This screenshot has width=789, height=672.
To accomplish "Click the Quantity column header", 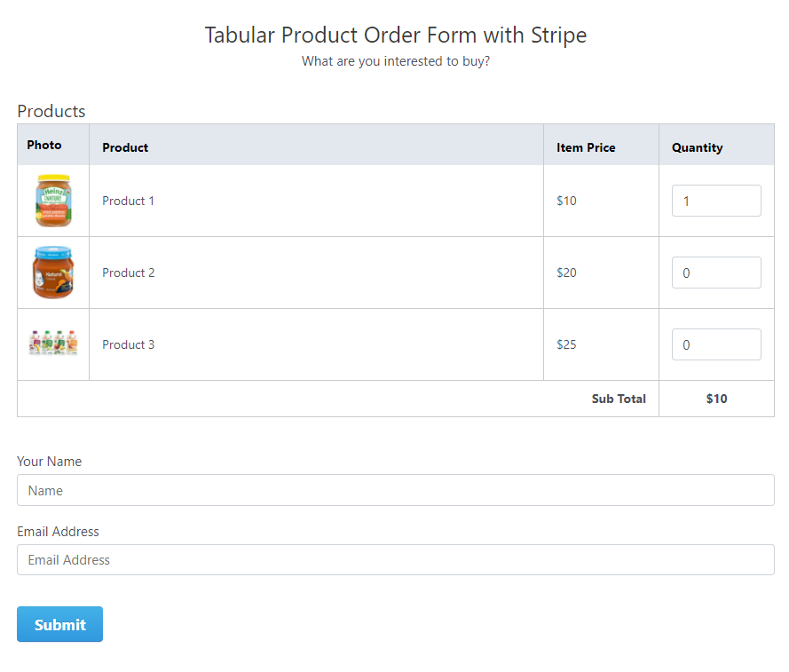I will pyautogui.click(x=697, y=147).
